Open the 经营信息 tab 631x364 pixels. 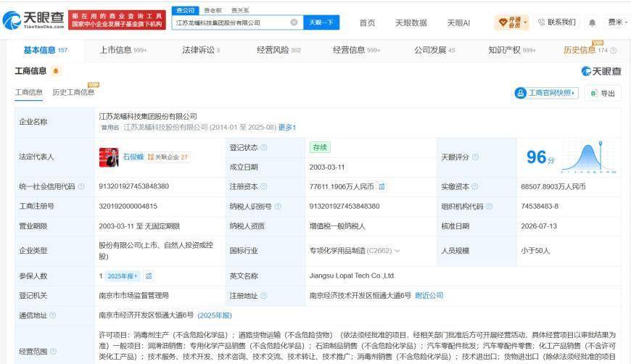click(356, 50)
